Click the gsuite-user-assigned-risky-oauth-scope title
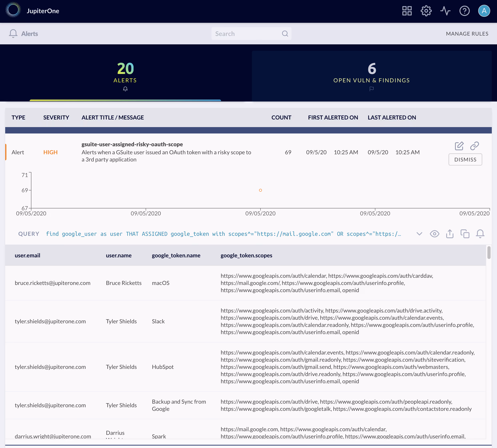Image resolution: width=497 pixels, height=448 pixels. [132, 144]
